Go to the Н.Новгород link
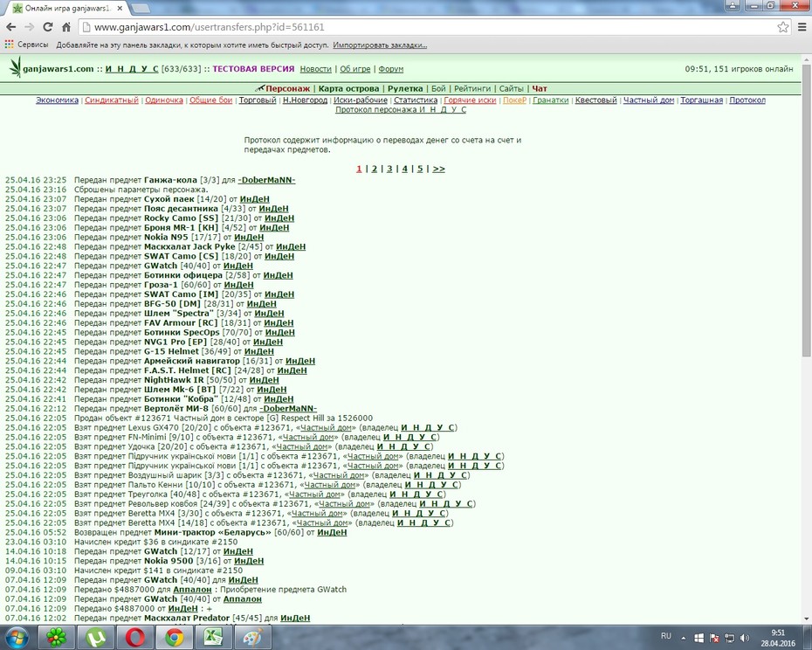 pos(305,100)
